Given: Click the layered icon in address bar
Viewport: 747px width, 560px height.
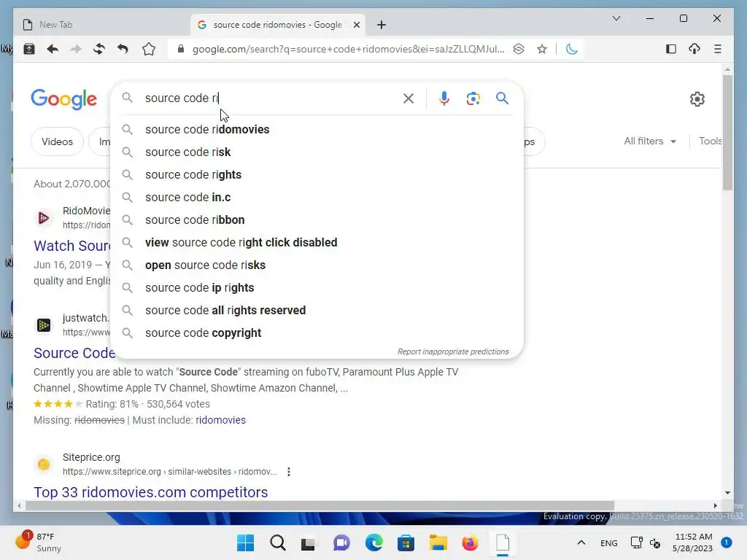Looking at the screenshot, I should point(519,49).
